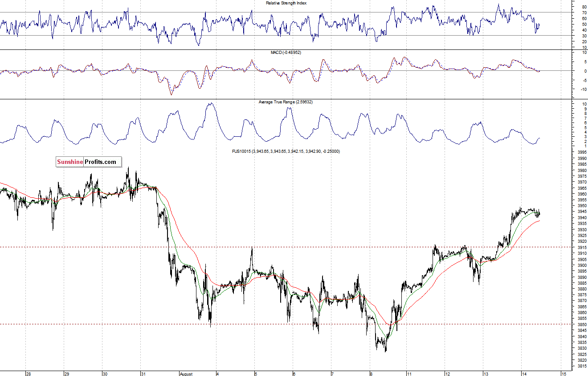The height and width of the screenshot is (376, 588).
Task: Select the 50 level on RSI axis
Action: (584, 25)
